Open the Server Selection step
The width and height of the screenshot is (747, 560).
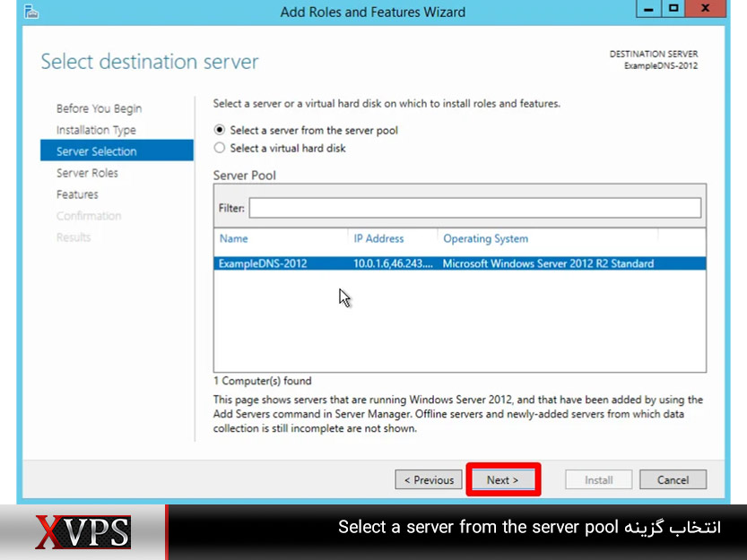click(x=117, y=151)
